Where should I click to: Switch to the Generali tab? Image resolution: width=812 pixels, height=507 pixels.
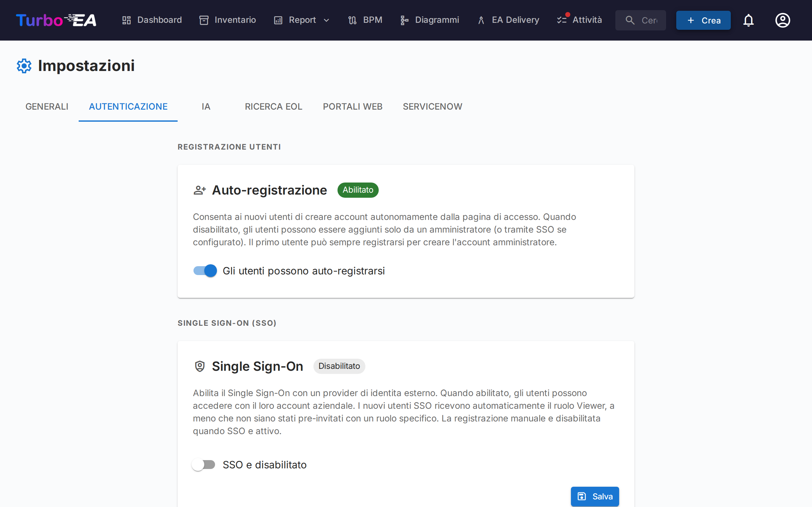point(47,107)
